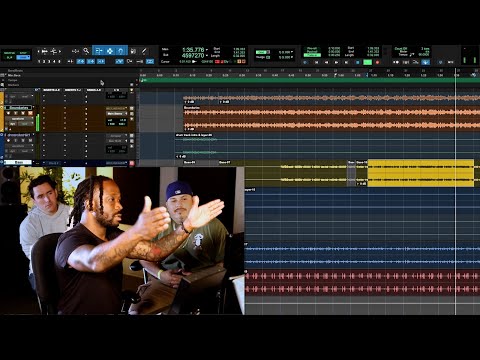This screenshot has width=480, height=360.
Task: Open the main counter format dropdown arrow
Action: tap(207, 50)
